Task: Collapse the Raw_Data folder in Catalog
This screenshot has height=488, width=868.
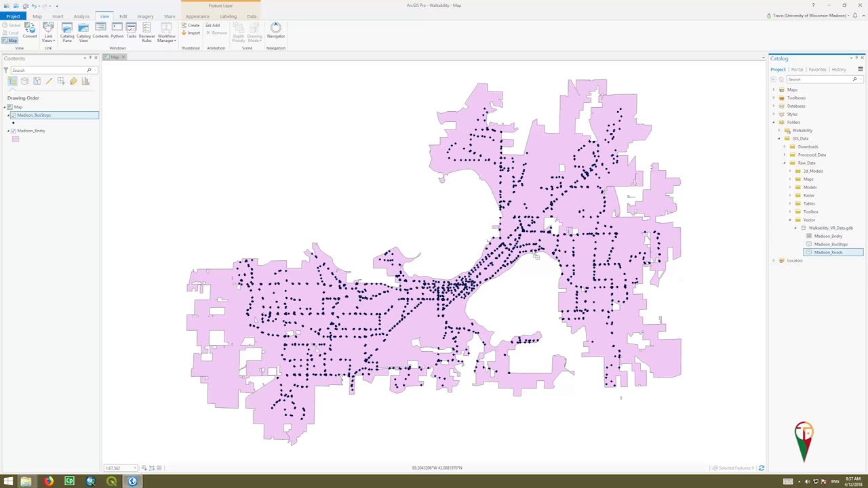Action: 785,163
